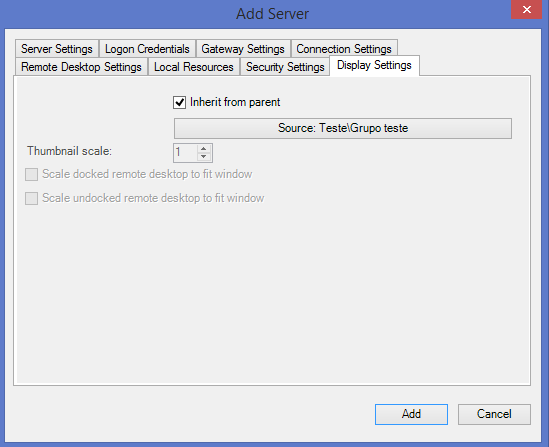Click the Add Server title bar
Image resolution: width=549 pixels, height=447 pixels.
point(272,14)
